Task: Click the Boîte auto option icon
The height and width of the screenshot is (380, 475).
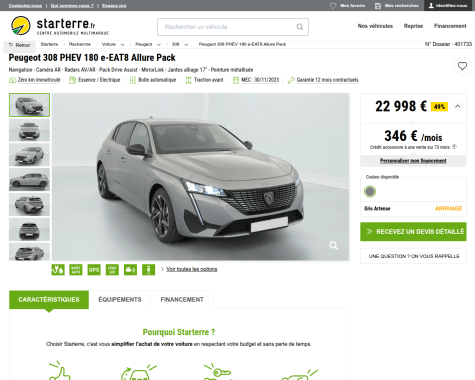Action: click(76, 269)
